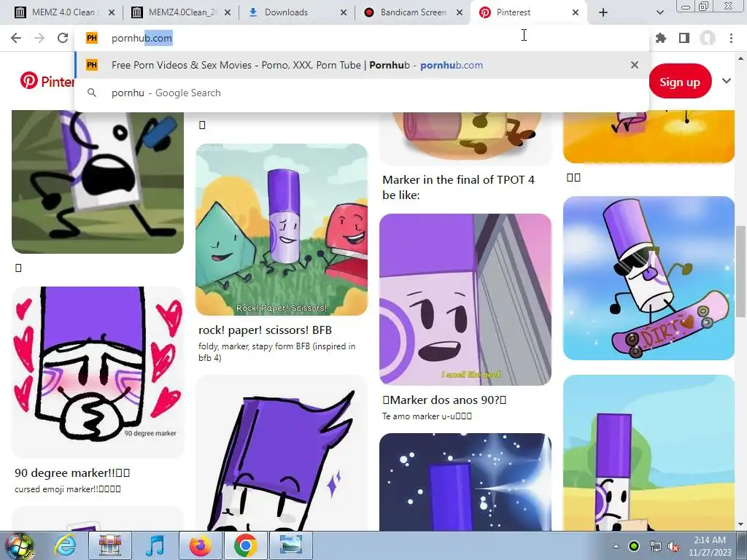Image resolution: width=747 pixels, height=560 pixels.
Task: Click the '90 degree marker!!' pin title
Action: tap(72, 472)
